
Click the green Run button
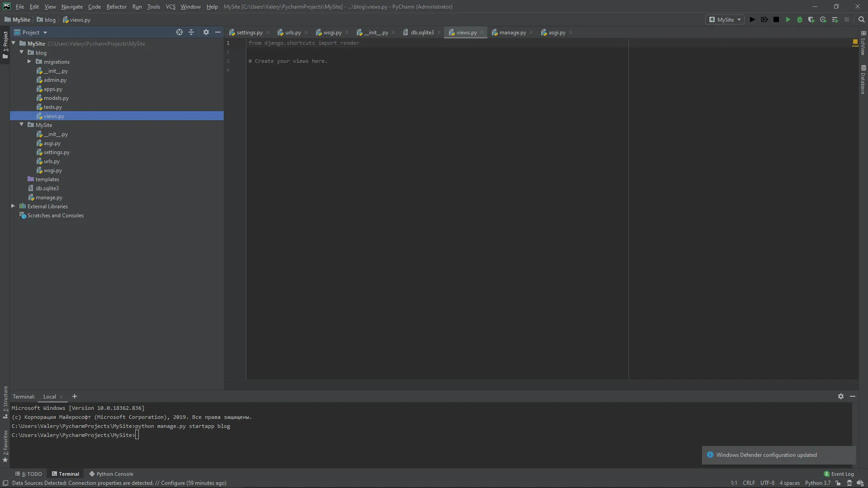coord(788,19)
